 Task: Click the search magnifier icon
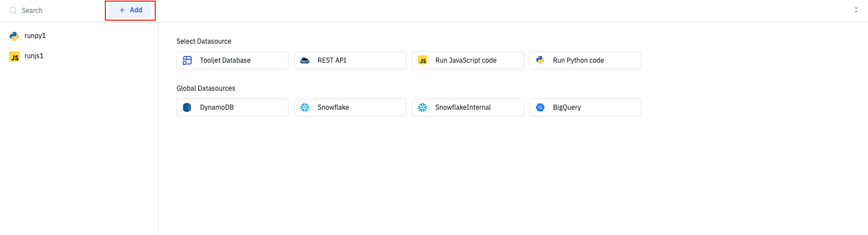13,11
